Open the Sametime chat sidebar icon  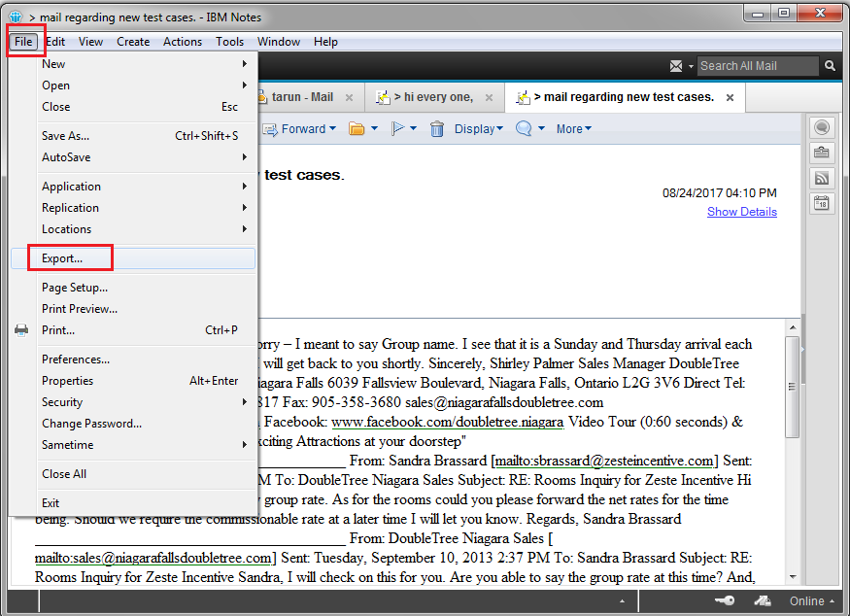[822, 127]
